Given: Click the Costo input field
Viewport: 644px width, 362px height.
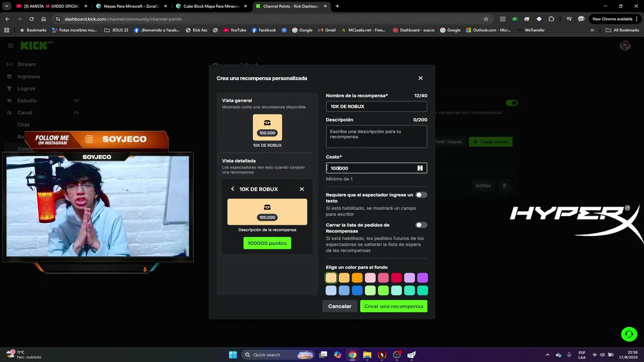Looking at the screenshot, I should coord(376,168).
